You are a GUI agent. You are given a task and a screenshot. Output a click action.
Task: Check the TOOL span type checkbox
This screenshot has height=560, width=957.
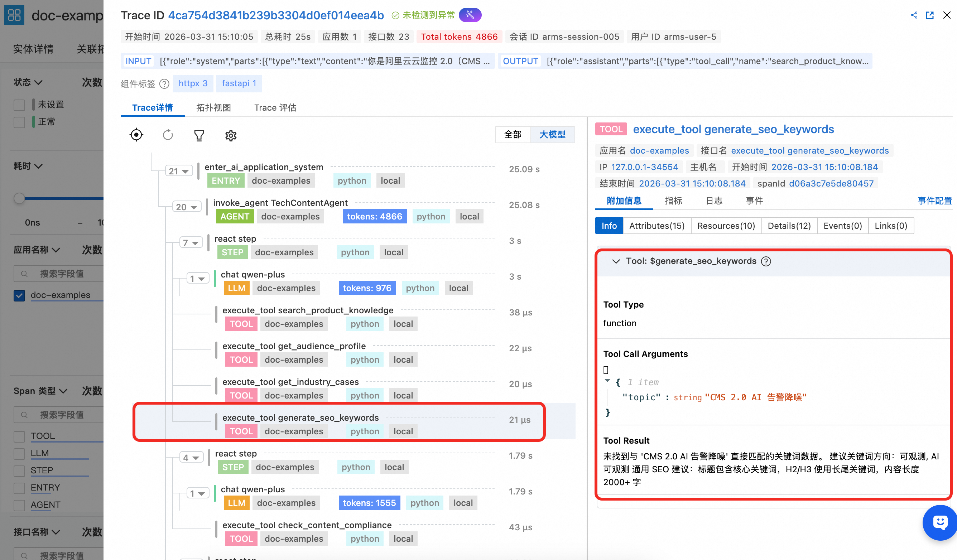19,436
